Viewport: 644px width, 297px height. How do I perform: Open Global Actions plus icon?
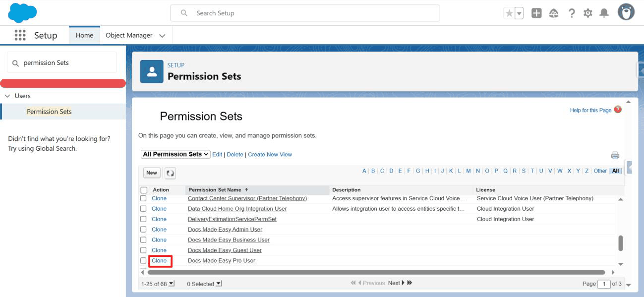[536, 13]
